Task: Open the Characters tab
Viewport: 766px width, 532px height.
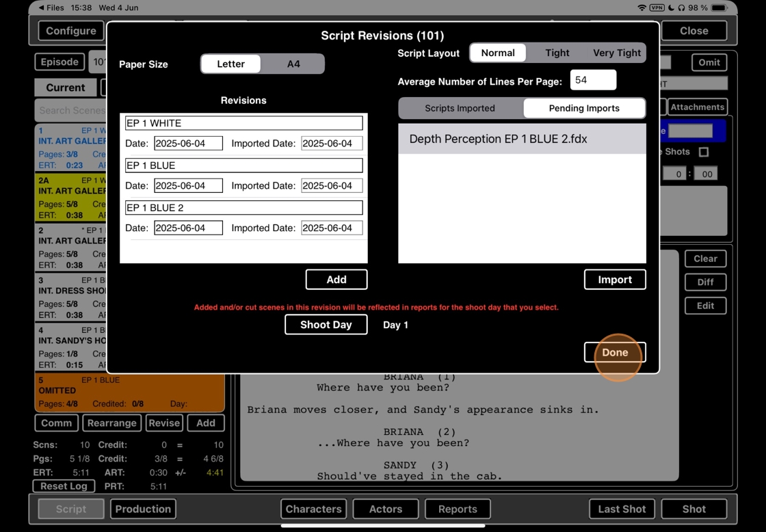Action: click(x=314, y=509)
